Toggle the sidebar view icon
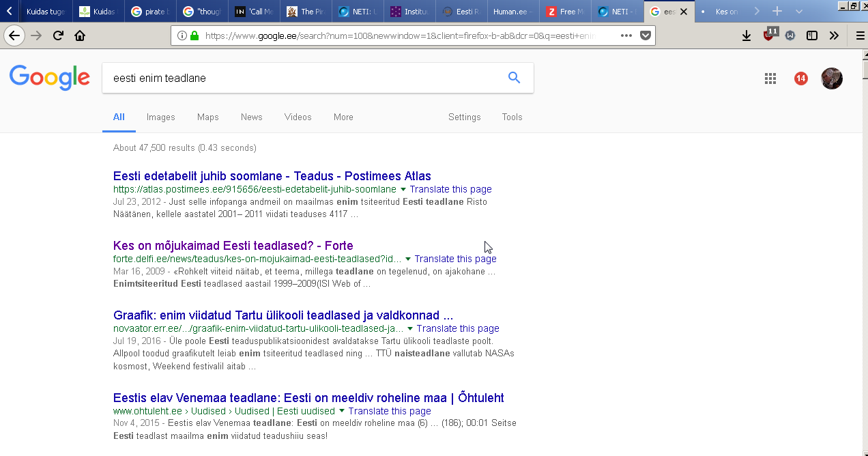868x456 pixels. point(812,35)
